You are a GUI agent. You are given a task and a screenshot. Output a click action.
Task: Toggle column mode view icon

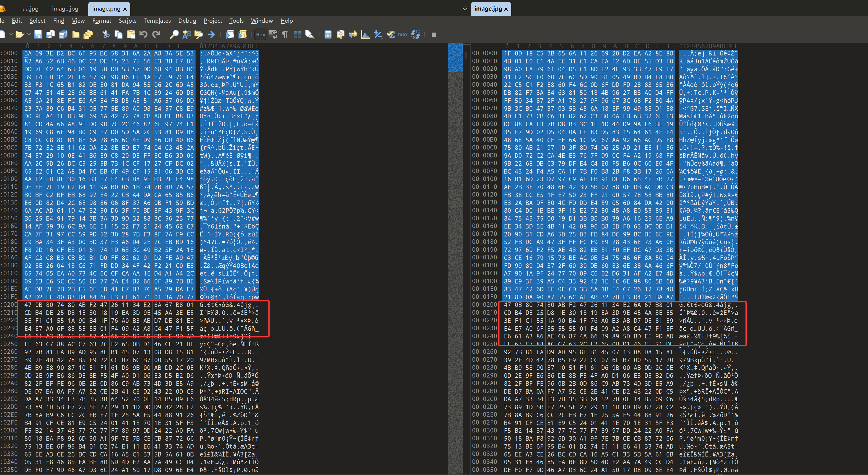297,34
